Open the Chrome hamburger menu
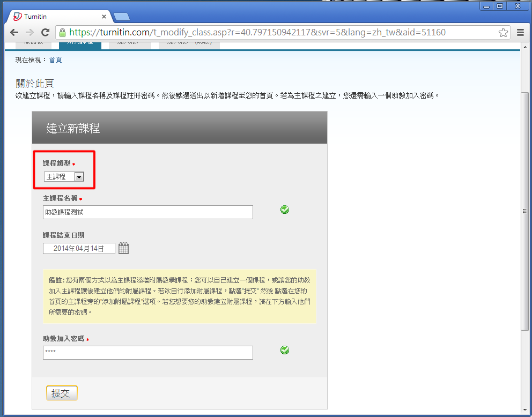Screen dimensions: 532x417 click(520, 32)
